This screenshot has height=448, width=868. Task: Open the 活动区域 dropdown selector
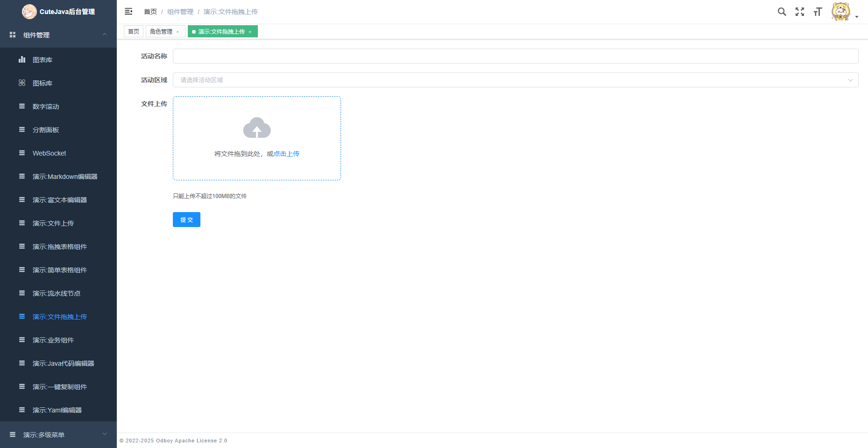coord(515,80)
